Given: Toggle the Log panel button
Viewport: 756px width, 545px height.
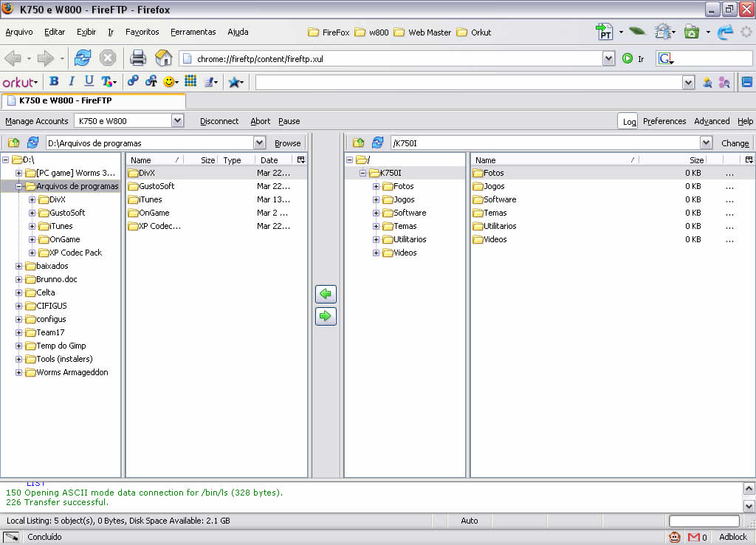Looking at the screenshot, I should click(x=629, y=121).
